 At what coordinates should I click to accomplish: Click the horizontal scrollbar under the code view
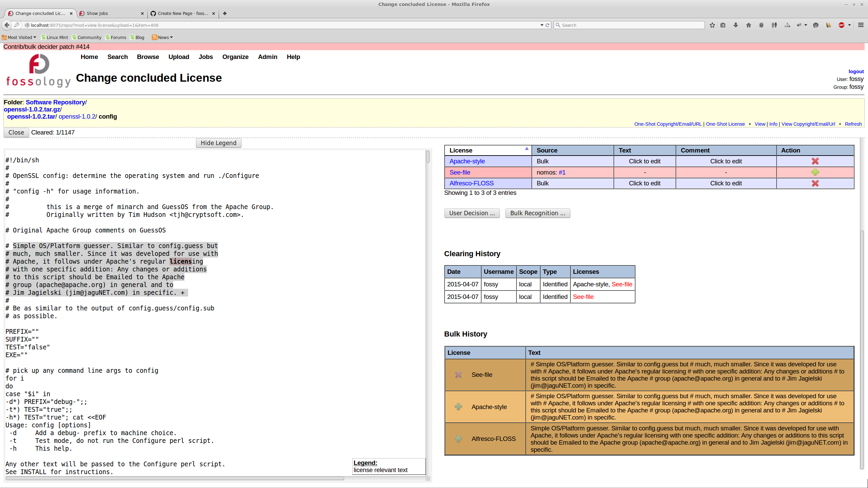[175, 479]
